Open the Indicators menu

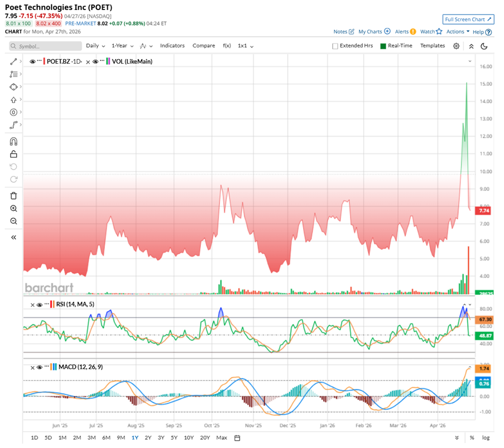172,46
